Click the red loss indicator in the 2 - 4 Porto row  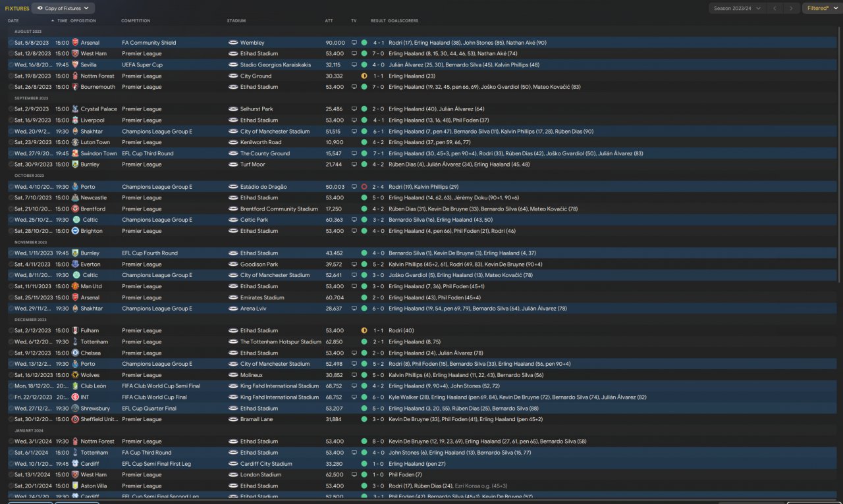[364, 187]
